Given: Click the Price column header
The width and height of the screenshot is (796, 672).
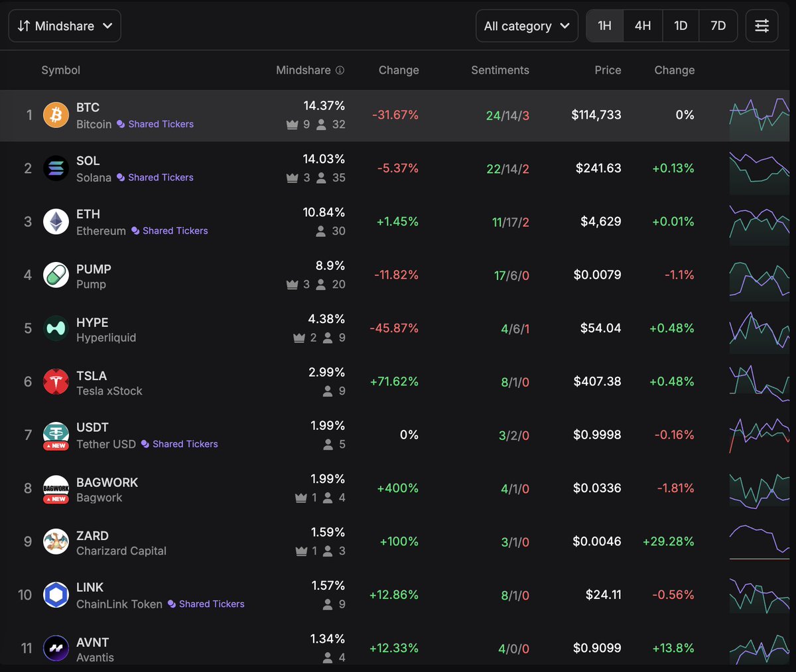Looking at the screenshot, I should pos(608,70).
